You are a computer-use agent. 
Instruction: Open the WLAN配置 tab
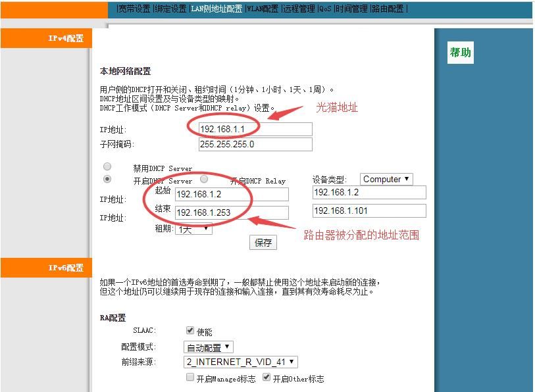[x=263, y=9]
